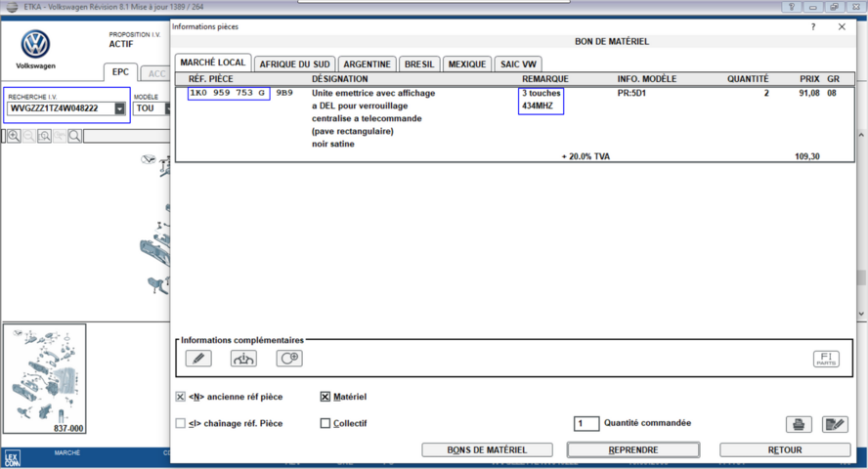Click the VIN field WVGZZZ1TZ4W048222
The height and width of the screenshot is (469, 868).
click(61, 108)
